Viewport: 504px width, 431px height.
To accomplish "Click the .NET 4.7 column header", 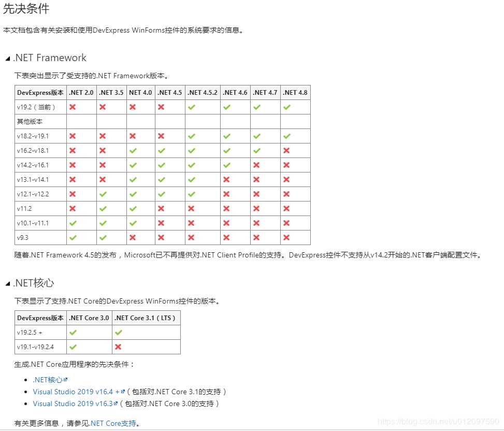I will 265,93.
